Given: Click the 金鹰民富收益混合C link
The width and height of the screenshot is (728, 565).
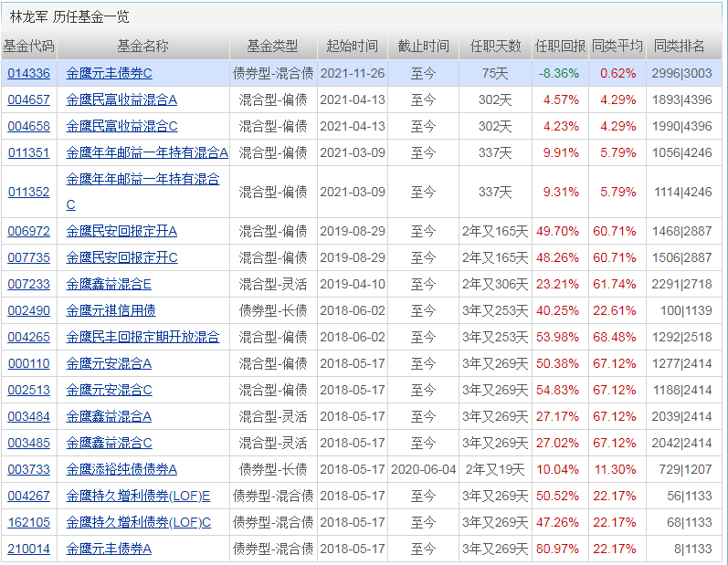Looking at the screenshot, I should click(121, 126).
